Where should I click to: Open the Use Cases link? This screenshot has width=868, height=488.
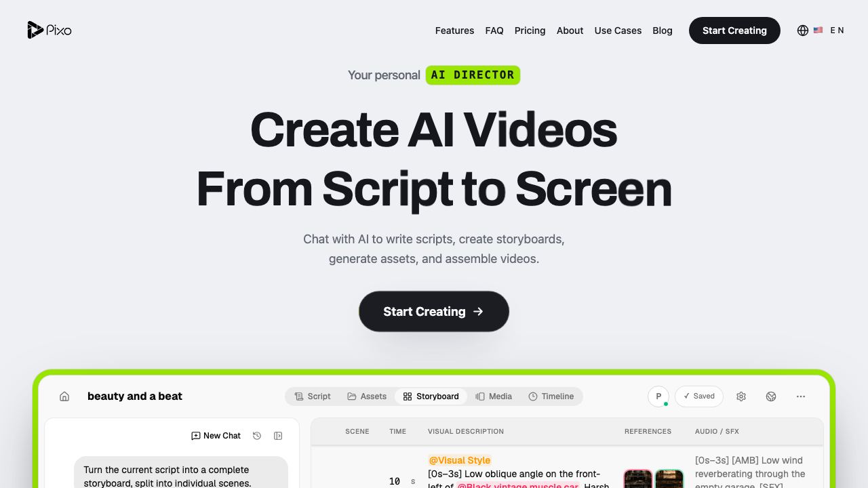[x=618, y=30]
